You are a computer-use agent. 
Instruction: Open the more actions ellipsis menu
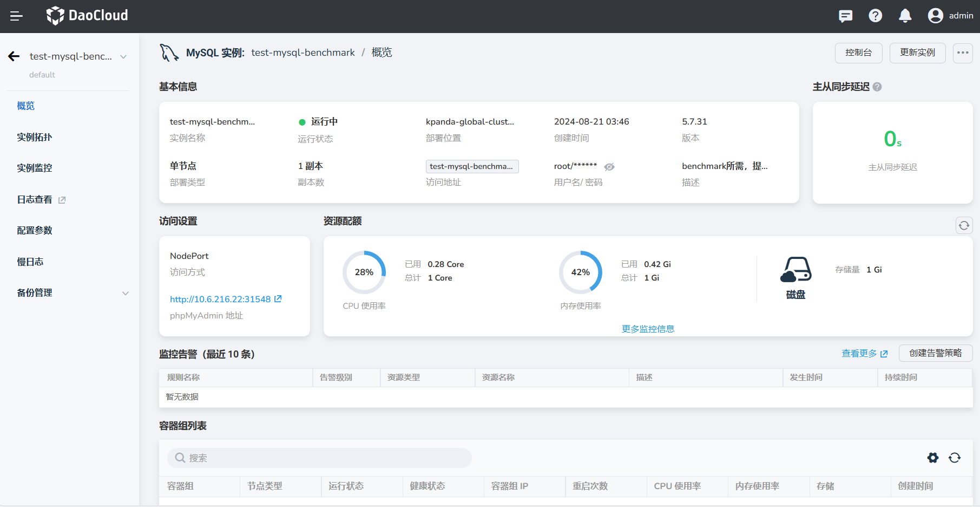pos(963,53)
